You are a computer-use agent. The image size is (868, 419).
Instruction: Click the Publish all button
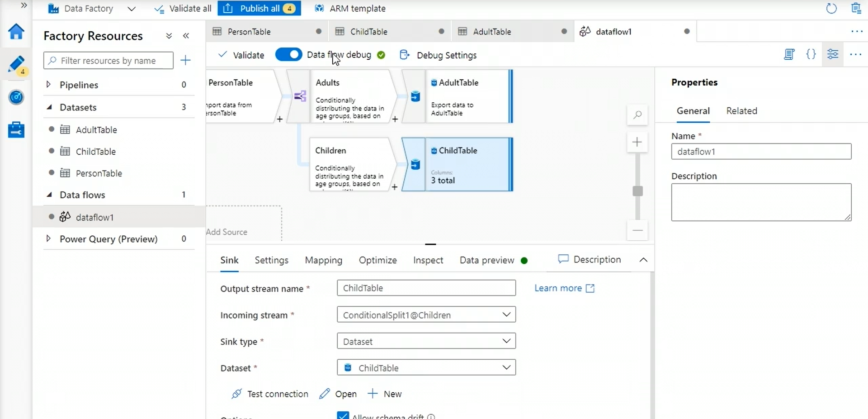tap(259, 9)
